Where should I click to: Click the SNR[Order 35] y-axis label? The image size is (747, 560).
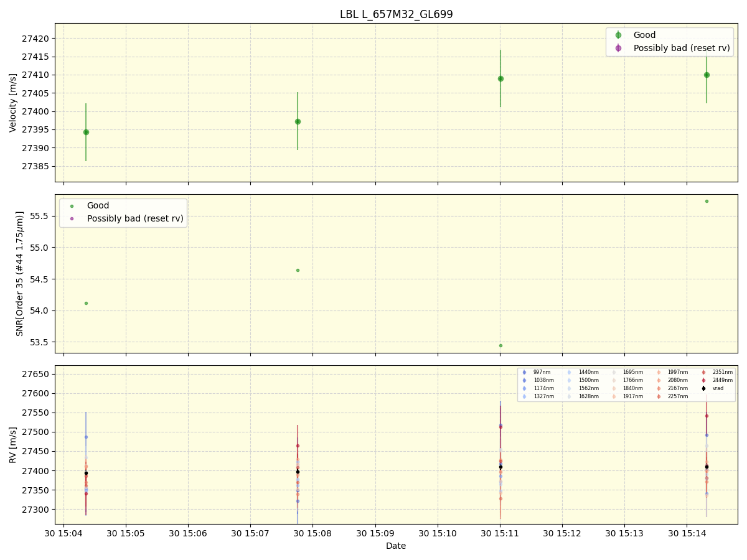click(x=20, y=274)
